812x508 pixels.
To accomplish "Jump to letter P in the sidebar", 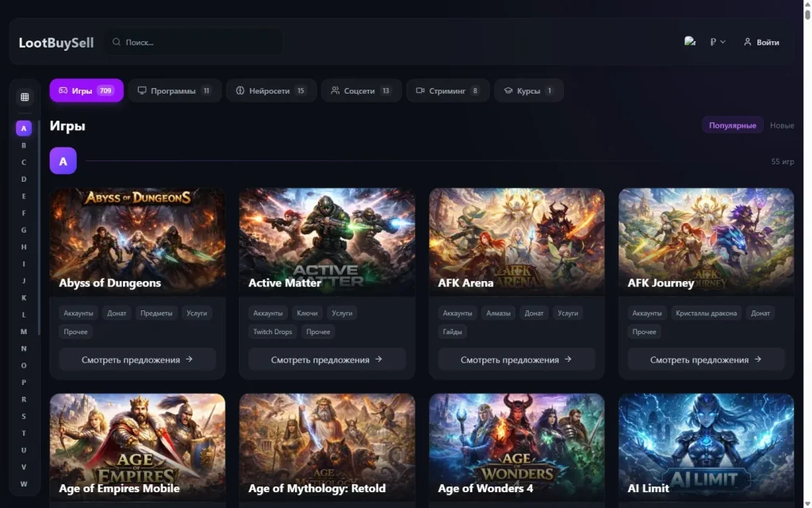I will click(x=24, y=382).
